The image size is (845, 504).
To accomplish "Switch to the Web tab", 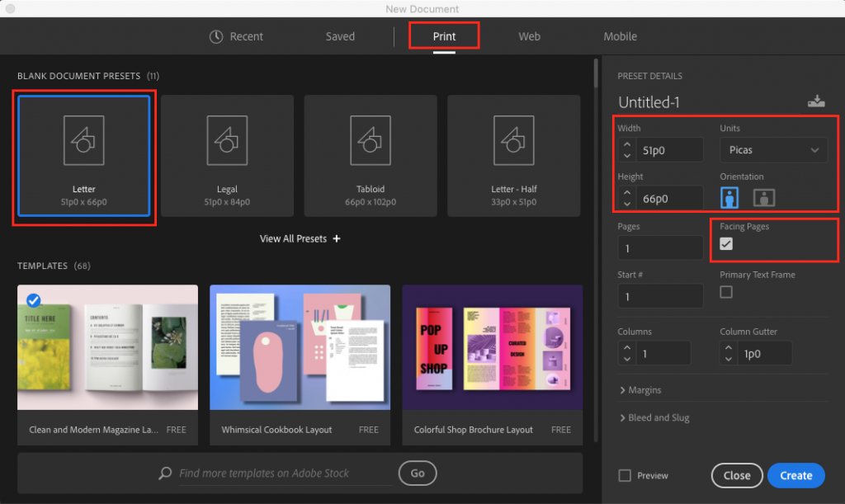I will pyautogui.click(x=529, y=36).
